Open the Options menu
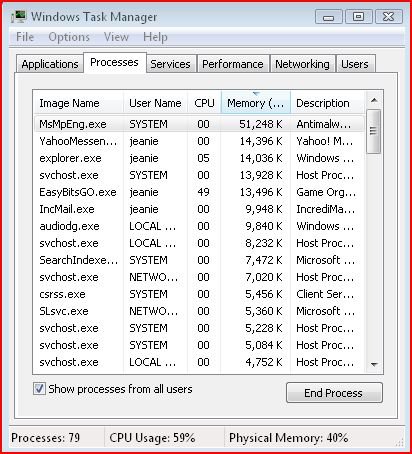 [x=69, y=37]
